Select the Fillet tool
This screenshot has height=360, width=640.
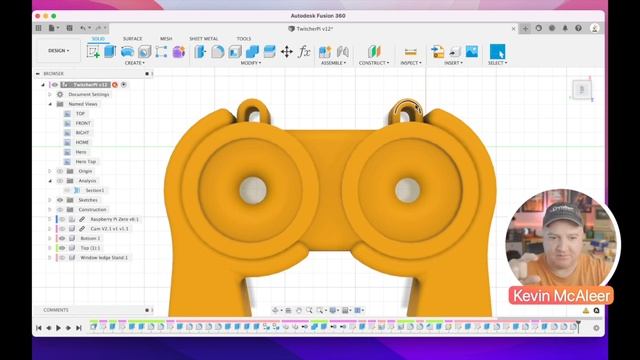[x=218, y=51]
